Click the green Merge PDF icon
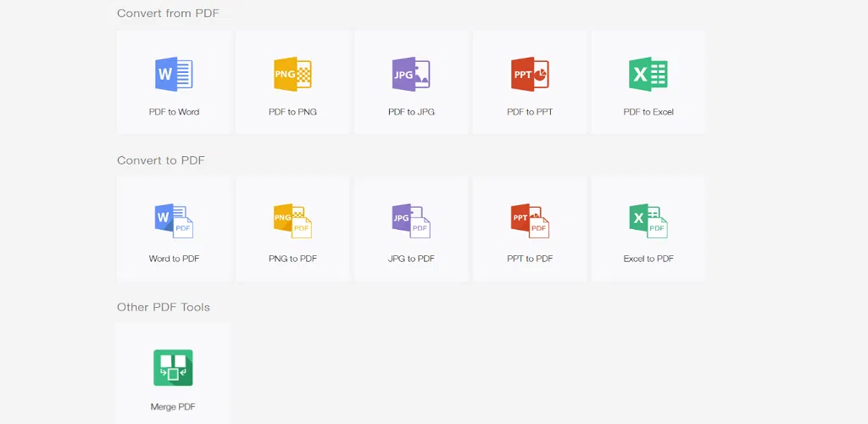This screenshot has height=424, width=868. (173, 367)
